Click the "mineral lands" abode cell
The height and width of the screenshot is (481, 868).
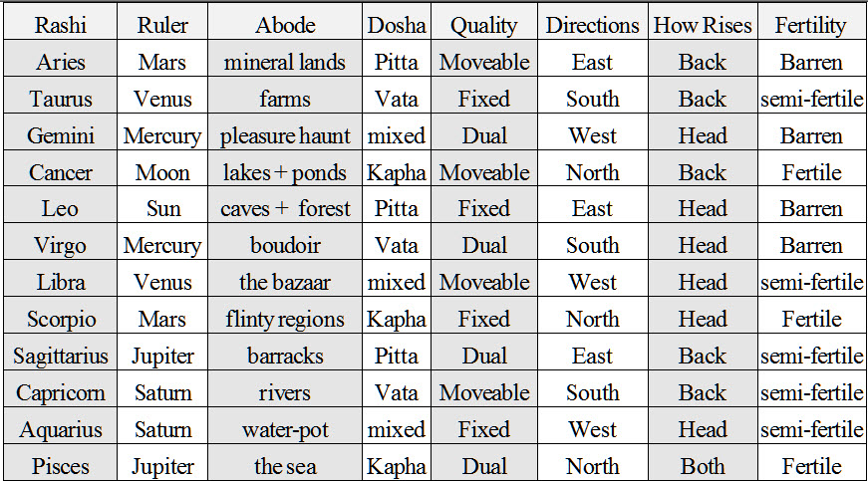(285, 62)
